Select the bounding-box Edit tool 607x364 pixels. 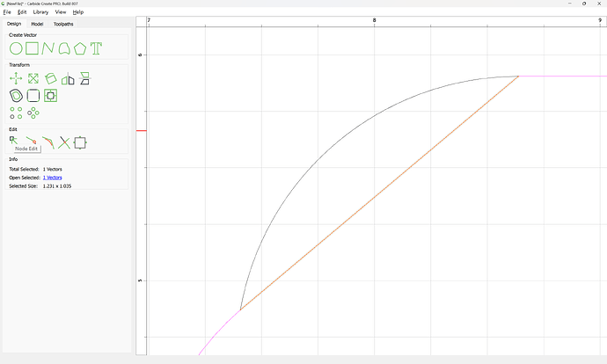pos(80,142)
